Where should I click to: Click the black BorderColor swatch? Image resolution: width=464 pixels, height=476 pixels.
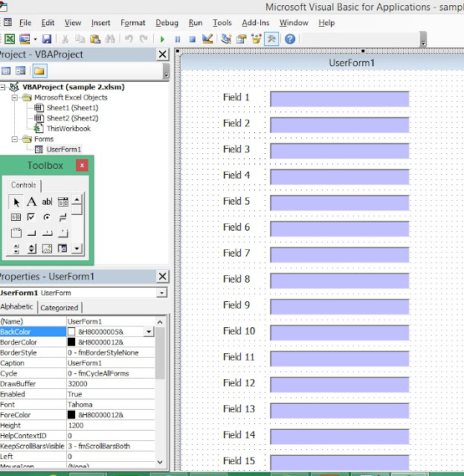click(71, 342)
